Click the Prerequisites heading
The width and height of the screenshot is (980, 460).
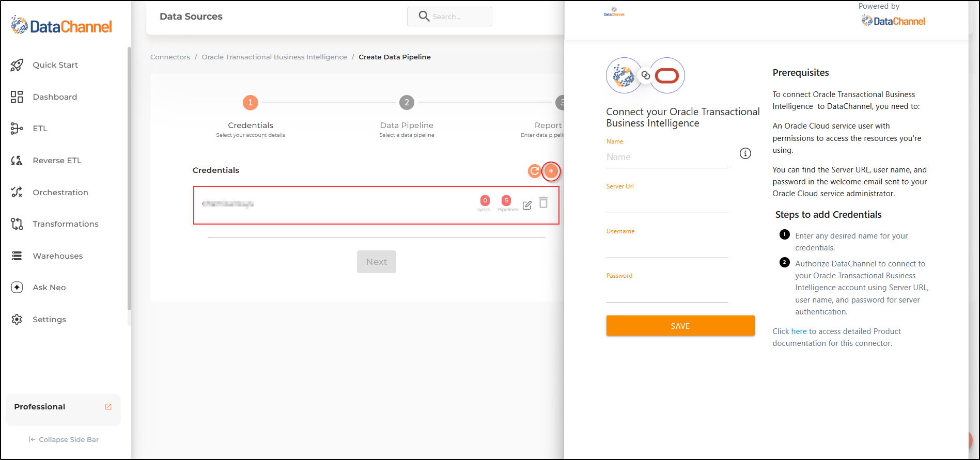(x=801, y=73)
